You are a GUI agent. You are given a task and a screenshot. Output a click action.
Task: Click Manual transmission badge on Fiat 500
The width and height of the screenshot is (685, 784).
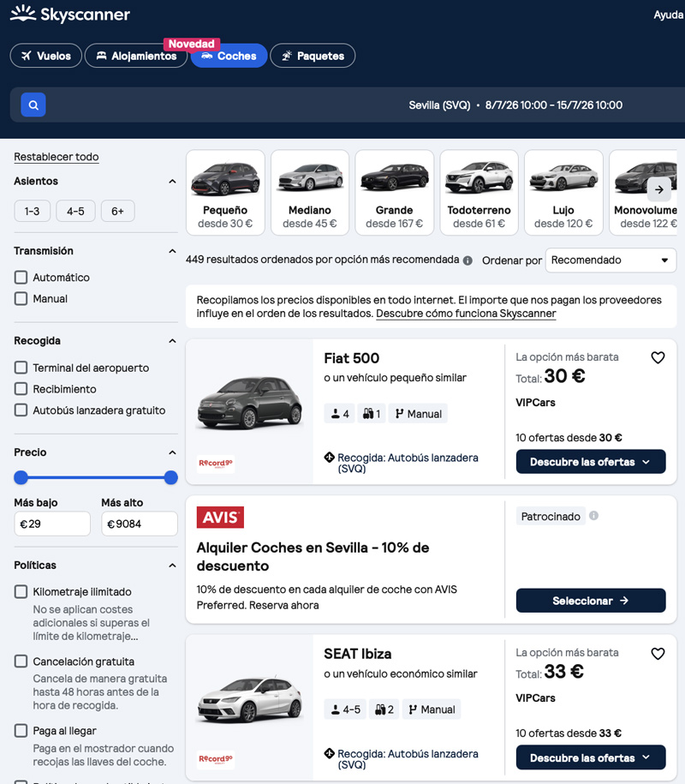(418, 414)
